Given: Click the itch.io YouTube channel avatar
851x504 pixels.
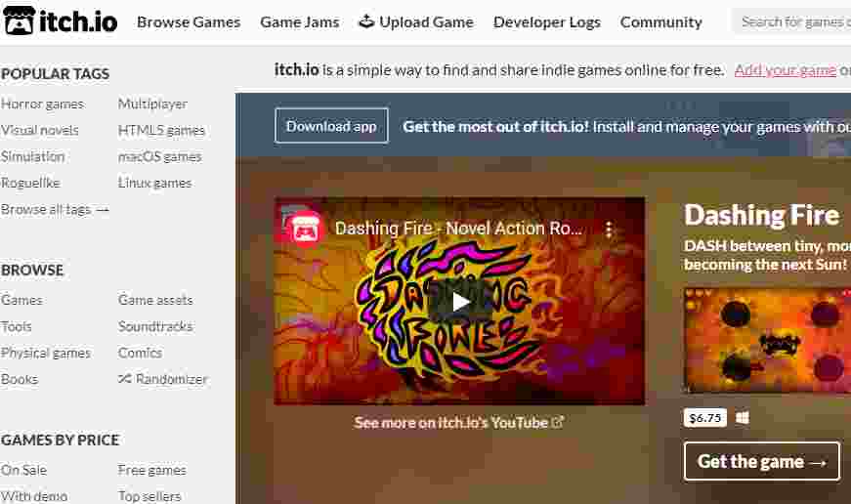Looking at the screenshot, I should coord(305,231).
